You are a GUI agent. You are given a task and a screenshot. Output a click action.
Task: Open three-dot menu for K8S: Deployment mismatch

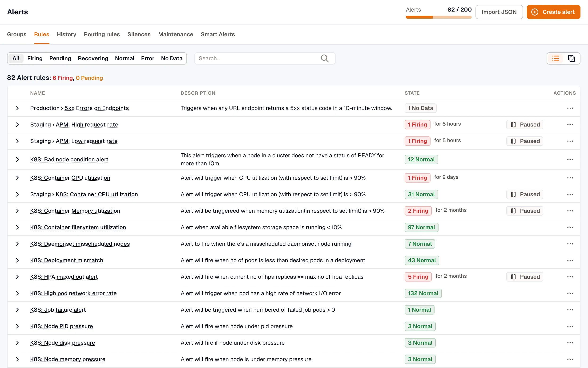click(x=570, y=260)
